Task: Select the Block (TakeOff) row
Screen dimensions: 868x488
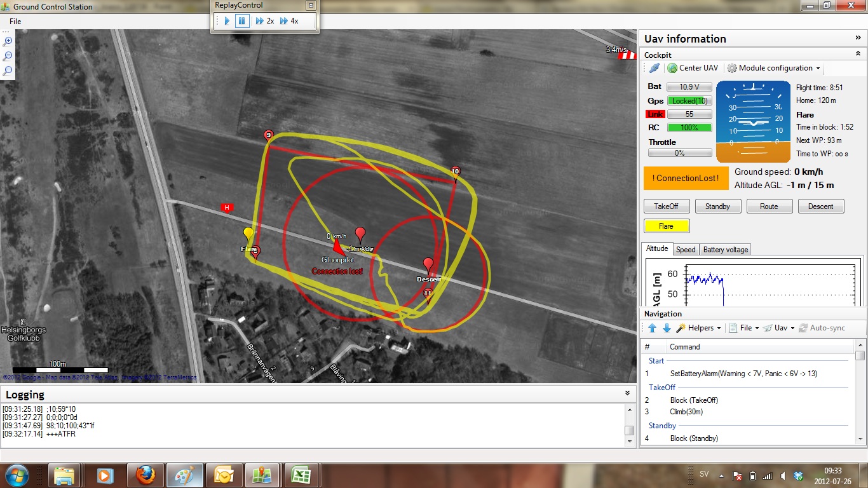Action: [747, 400]
